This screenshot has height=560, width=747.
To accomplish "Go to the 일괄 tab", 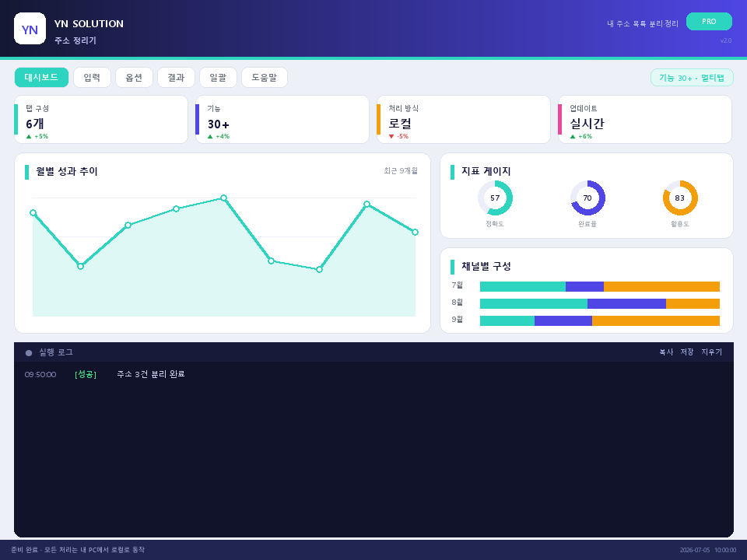I will 218,78.
